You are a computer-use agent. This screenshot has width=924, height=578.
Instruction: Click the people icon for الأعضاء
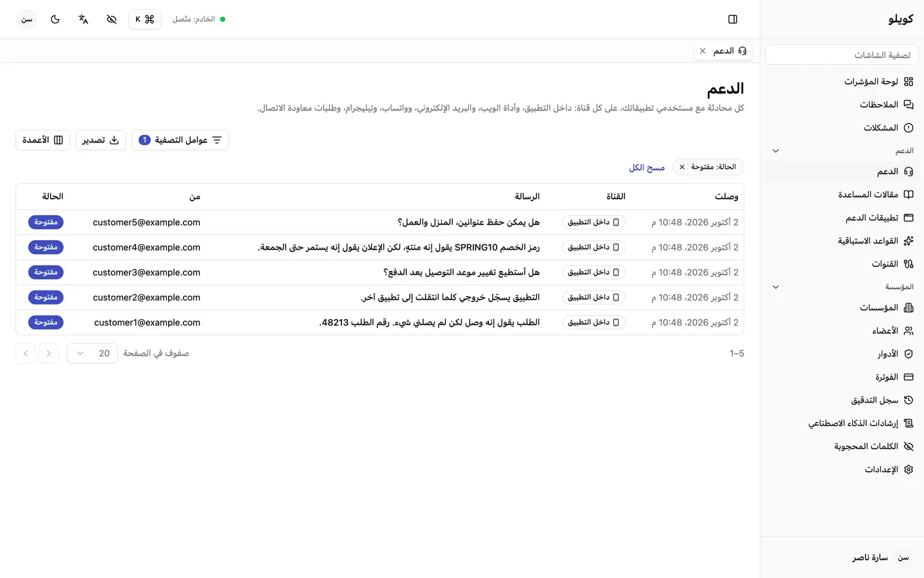[x=909, y=331]
